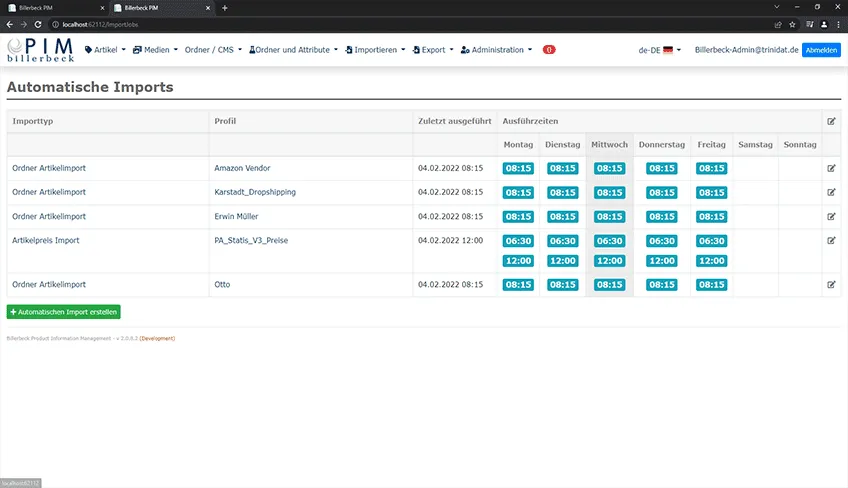Click the PIM billerbeck logo
The width and height of the screenshot is (848, 488).
(41, 49)
